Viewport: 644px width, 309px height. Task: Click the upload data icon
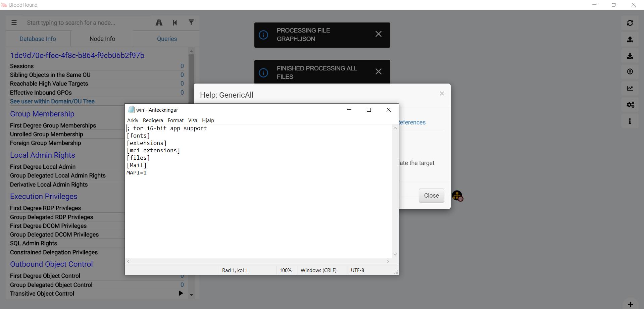pos(630,39)
